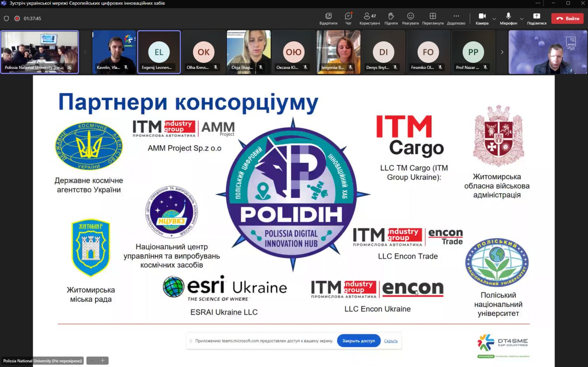Open the Чат (Chat) panel
The height and width of the screenshot is (367, 588).
348,17
